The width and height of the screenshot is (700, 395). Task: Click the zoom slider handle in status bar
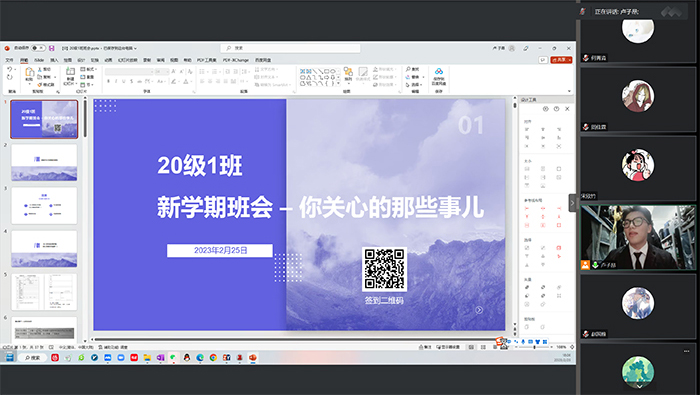click(534, 347)
